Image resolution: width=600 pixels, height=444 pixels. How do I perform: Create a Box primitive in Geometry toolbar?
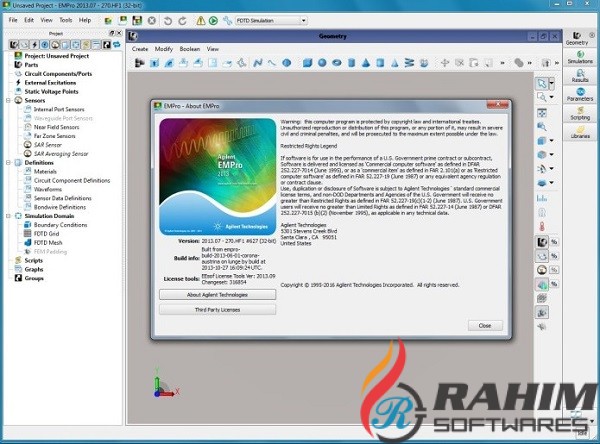tap(307, 62)
